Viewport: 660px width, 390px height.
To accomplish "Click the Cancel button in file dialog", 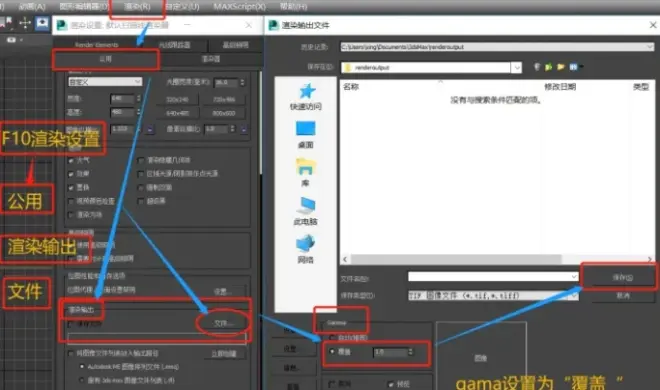I will coord(623,296).
